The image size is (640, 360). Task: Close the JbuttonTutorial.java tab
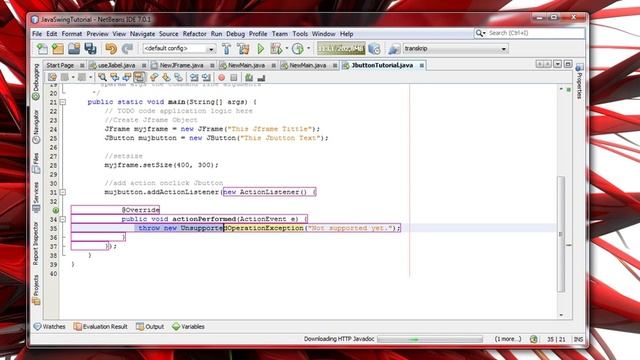(422, 65)
